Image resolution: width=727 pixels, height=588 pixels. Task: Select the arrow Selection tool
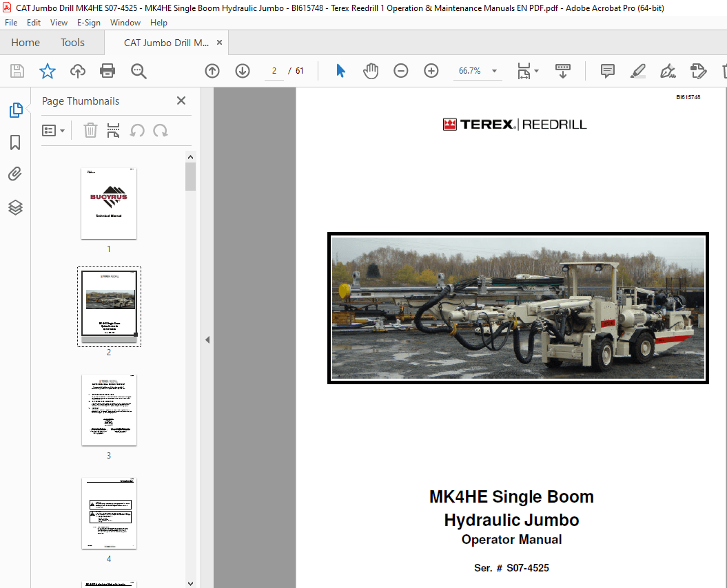pos(340,71)
